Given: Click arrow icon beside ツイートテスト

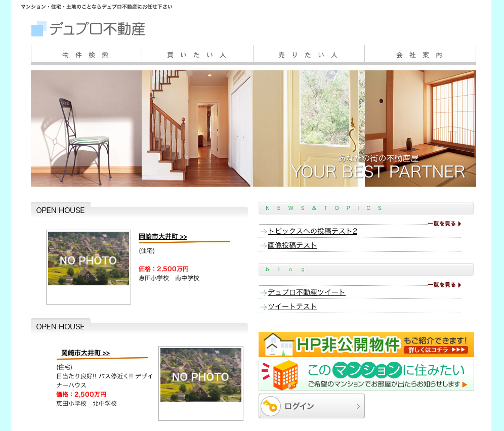Looking at the screenshot, I should (263, 307).
